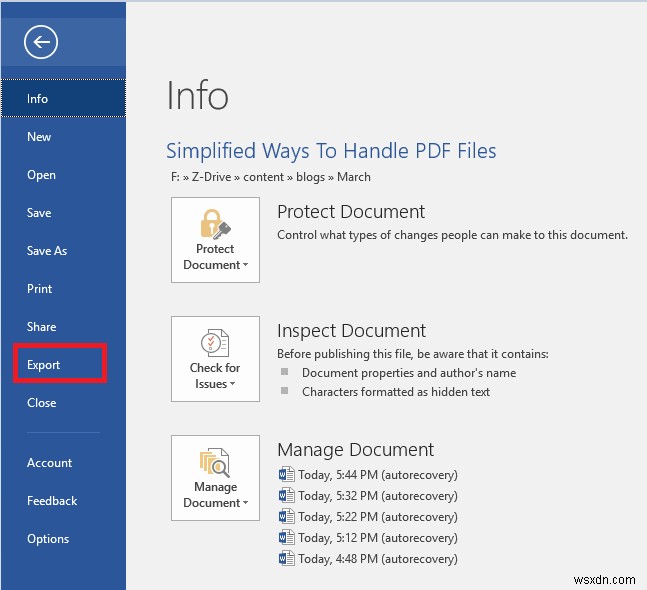Open the Print page

pyautogui.click(x=63, y=289)
